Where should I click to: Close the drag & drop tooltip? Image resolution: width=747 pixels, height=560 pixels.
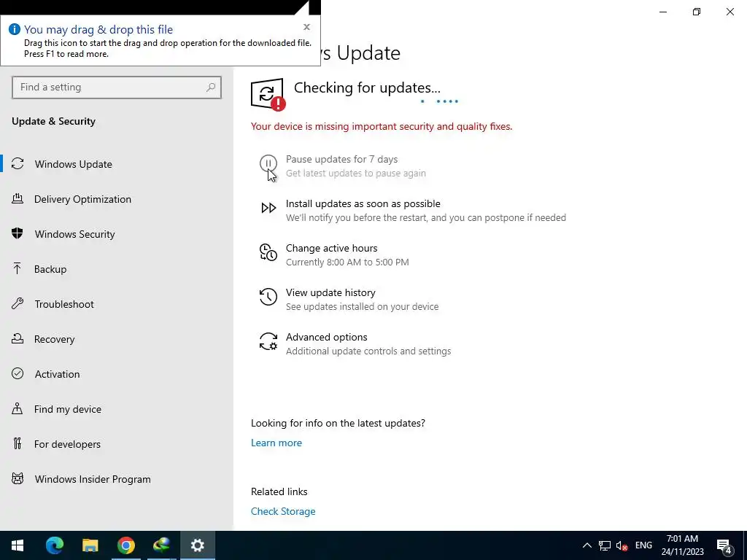tap(307, 27)
